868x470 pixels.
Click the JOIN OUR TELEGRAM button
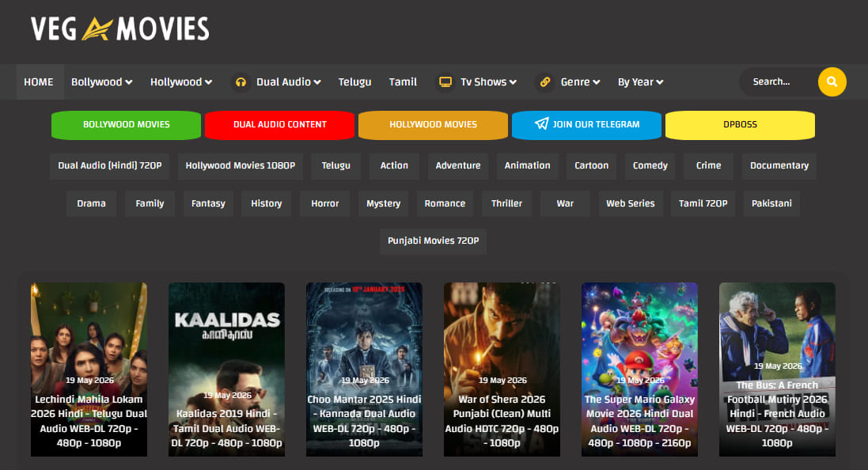click(587, 124)
